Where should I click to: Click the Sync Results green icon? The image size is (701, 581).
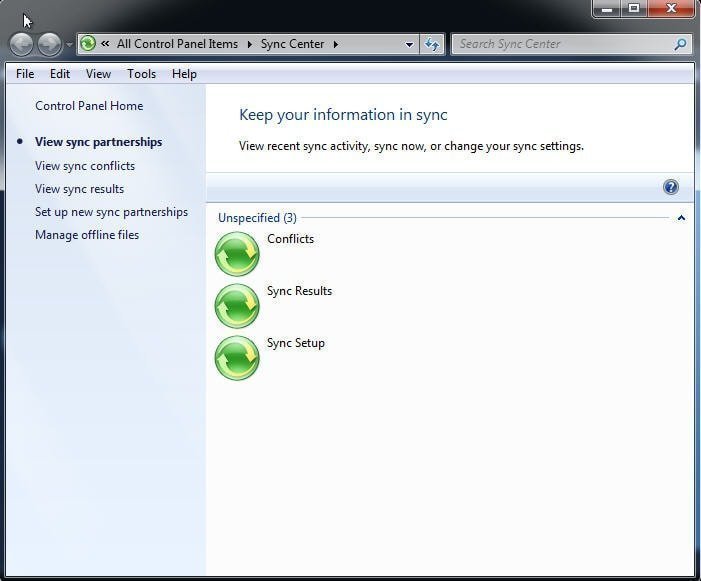(x=237, y=306)
